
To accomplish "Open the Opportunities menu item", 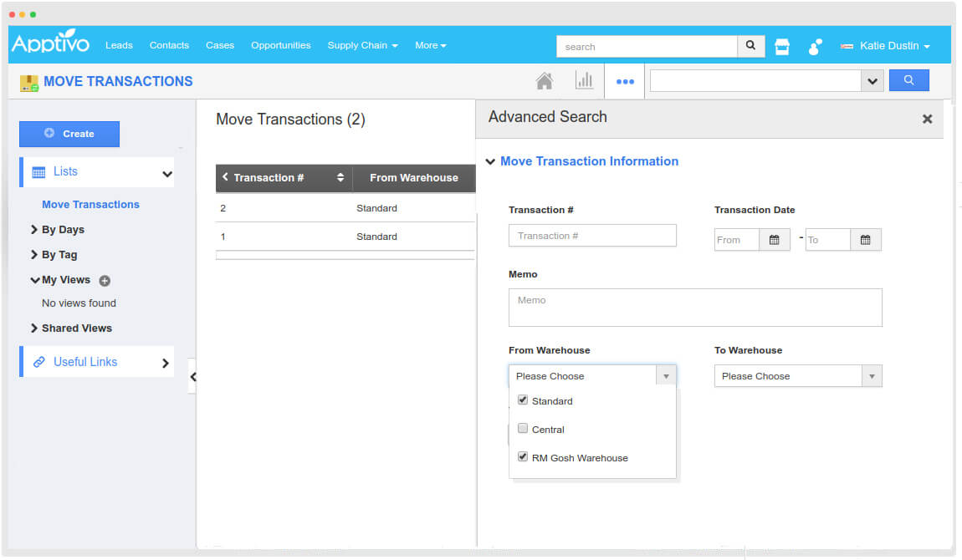I will 280,45.
